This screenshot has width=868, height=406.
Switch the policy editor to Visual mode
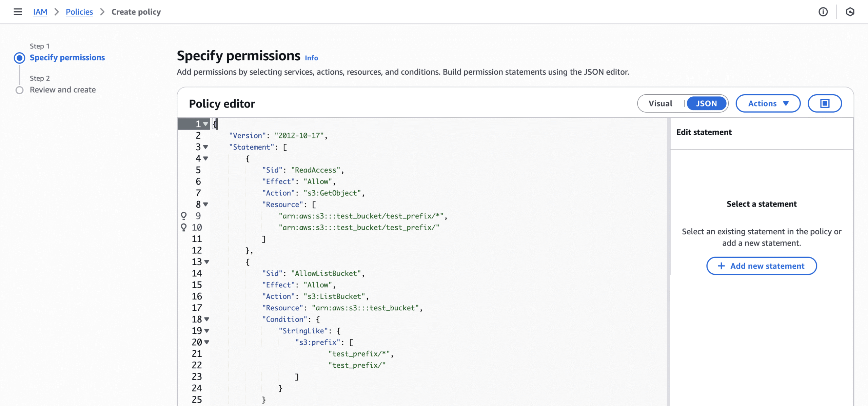click(660, 103)
